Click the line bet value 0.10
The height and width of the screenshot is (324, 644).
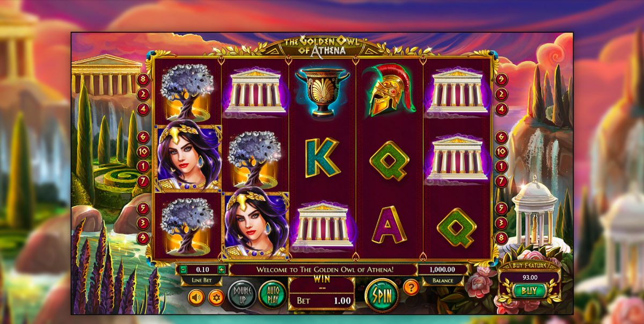tap(202, 270)
